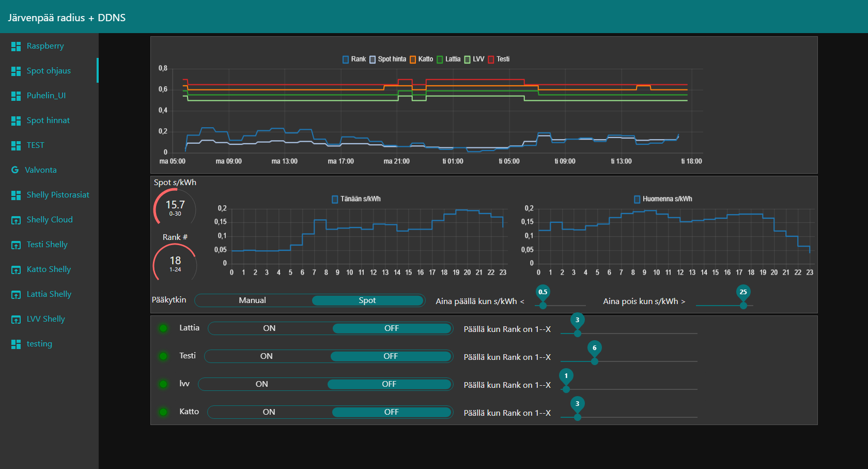Click the Shelly Cloud external link icon

(x=16, y=220)
